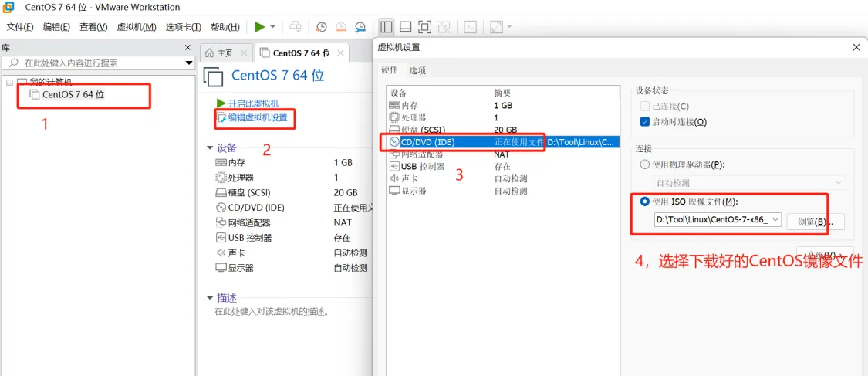Collapse the 描述 section triangle
Viewport: 868px width, 376px height.
[209, 297]
